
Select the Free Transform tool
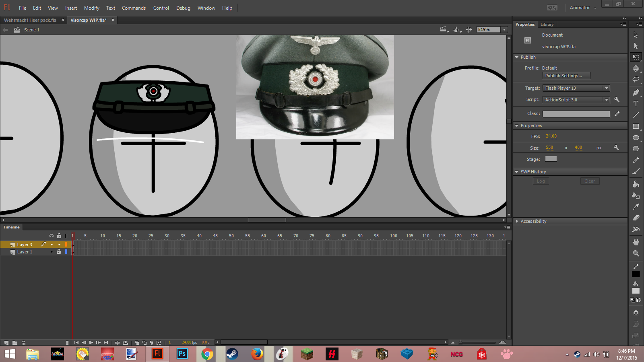coord(636,57)
